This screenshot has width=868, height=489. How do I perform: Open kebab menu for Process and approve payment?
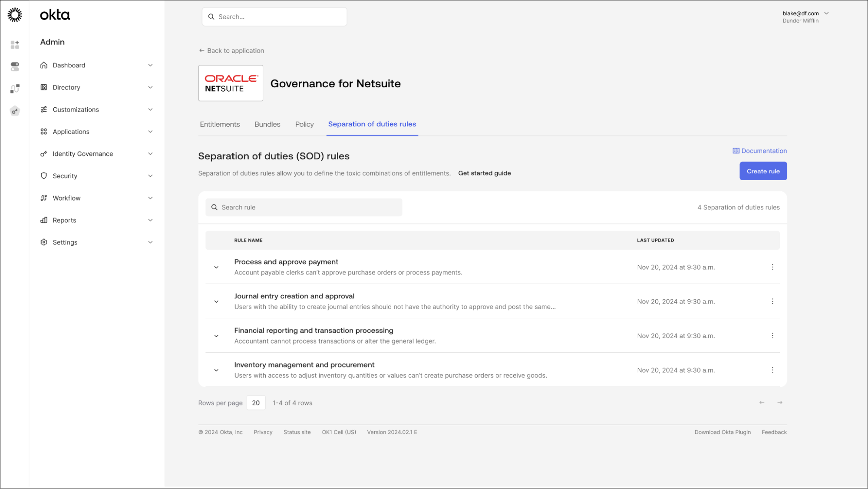772,267
